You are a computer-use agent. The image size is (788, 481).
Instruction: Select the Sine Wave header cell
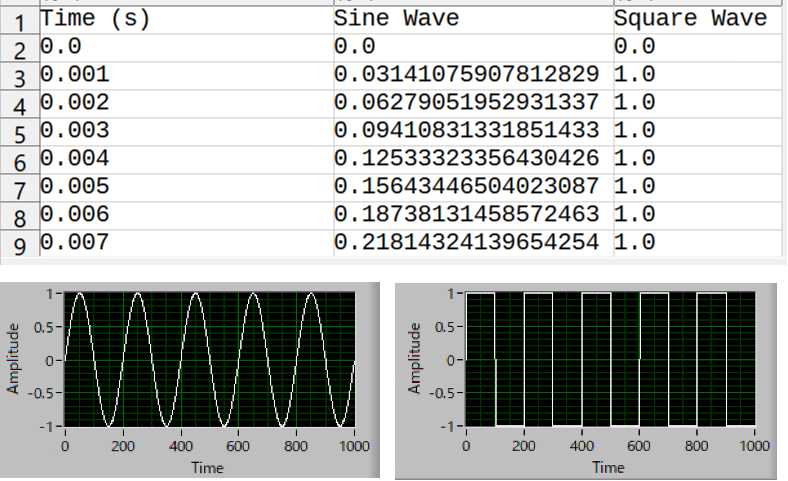[x=473, y=20]
